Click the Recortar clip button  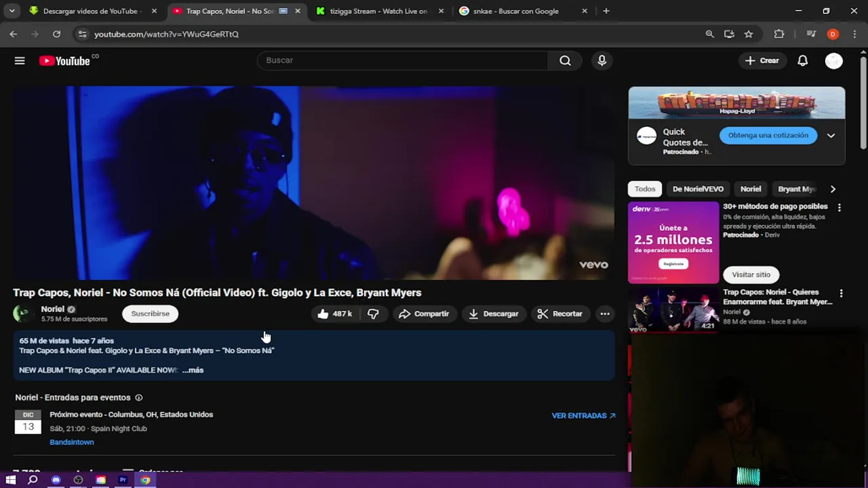(560, 314)
